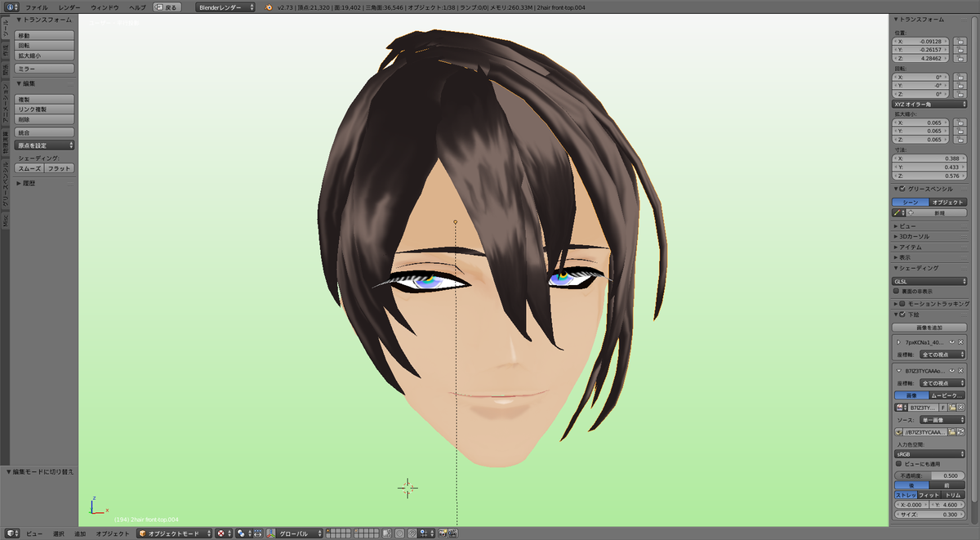Viewport: 980px width, 540px height.
Task: Click the Blender logo icon in header
Action: click(x=269, y=7)
